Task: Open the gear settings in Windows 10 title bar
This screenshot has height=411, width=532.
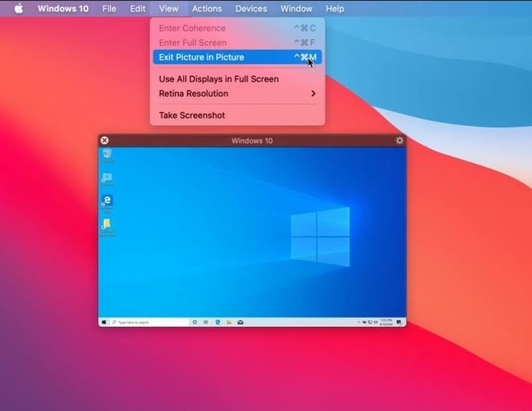Action: [399, 140]
